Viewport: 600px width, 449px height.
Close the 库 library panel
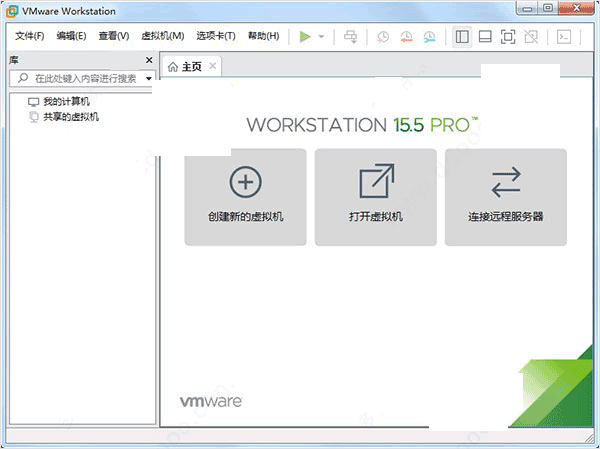(x=149, y=60)
